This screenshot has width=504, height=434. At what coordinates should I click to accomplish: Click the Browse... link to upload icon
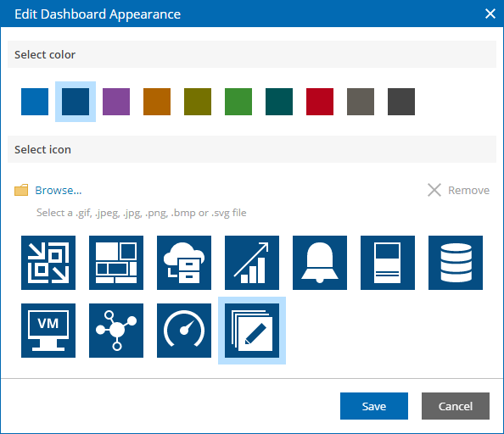(59, 191)
